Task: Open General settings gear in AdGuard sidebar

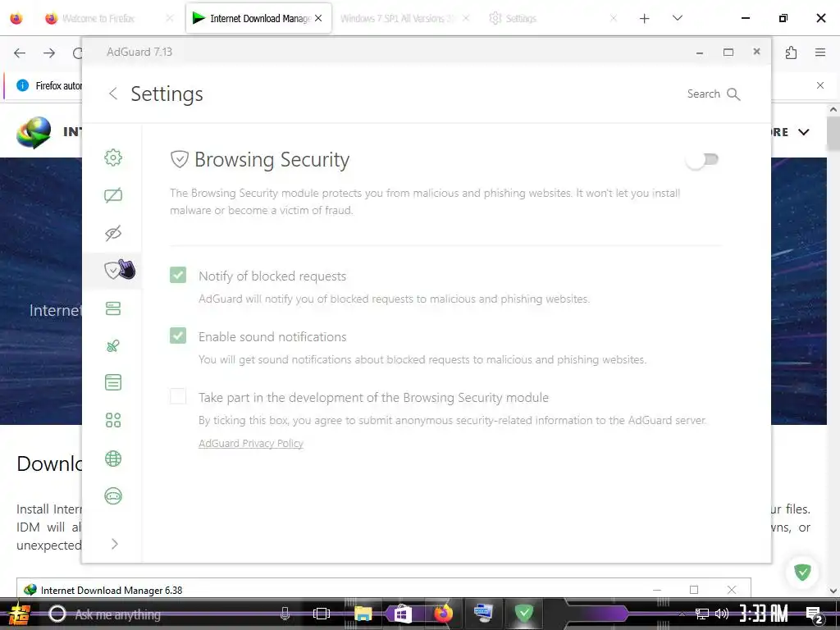Action: point(113,157)
